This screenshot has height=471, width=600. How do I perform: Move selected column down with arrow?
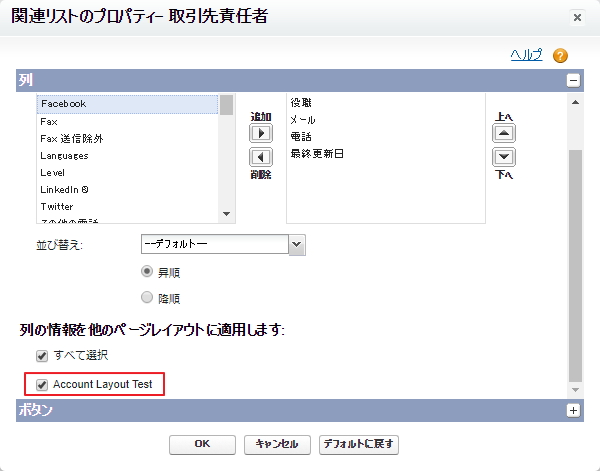505,157
